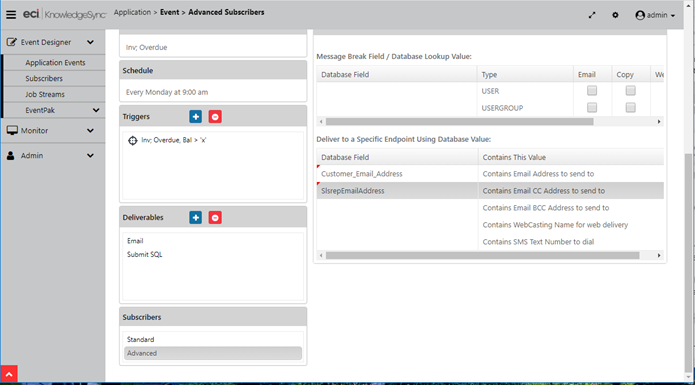The width and height of the screenshot is (695, 385).
Task: Open Application Events in the sidebar
Action: (x=55, y=62)
